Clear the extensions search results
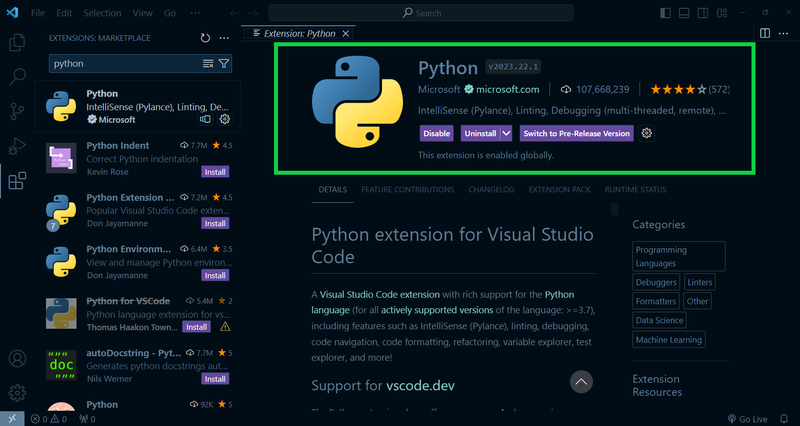 pos(208,64)
